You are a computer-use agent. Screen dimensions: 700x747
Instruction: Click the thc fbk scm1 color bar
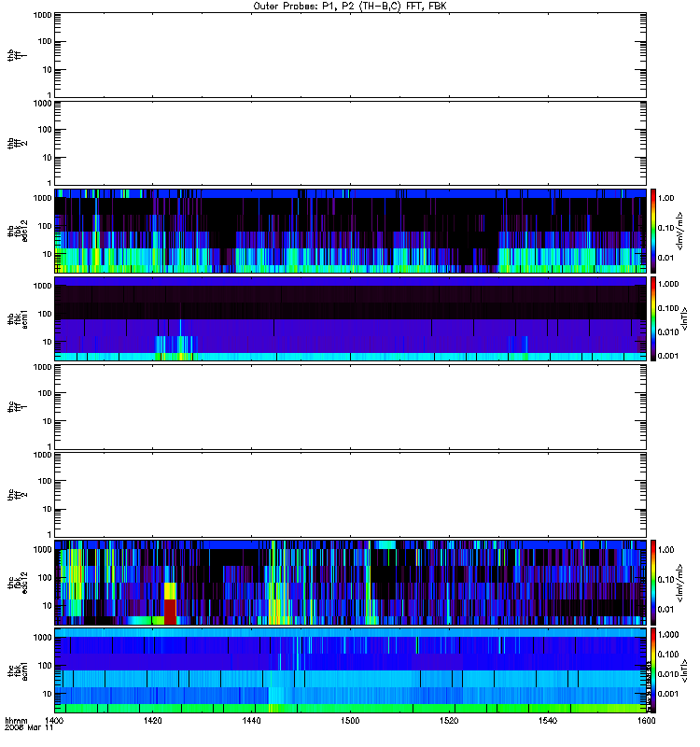[x=653, y=670]
